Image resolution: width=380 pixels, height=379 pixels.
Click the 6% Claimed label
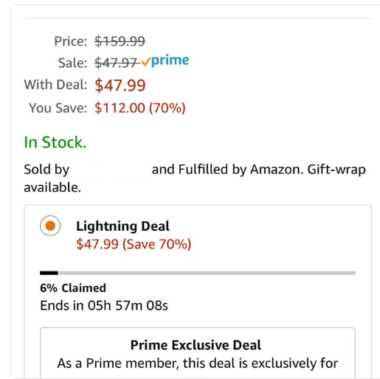tap(73, 288)
